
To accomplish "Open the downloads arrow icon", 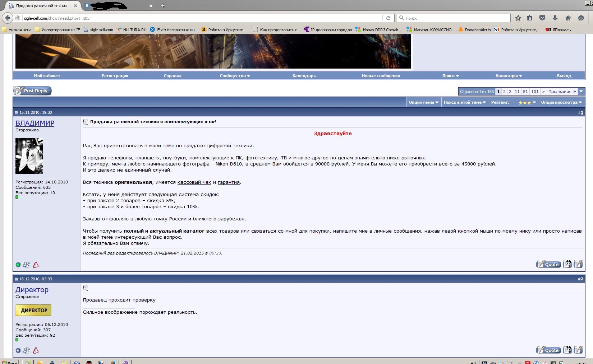I will click(x=555, y=18).
